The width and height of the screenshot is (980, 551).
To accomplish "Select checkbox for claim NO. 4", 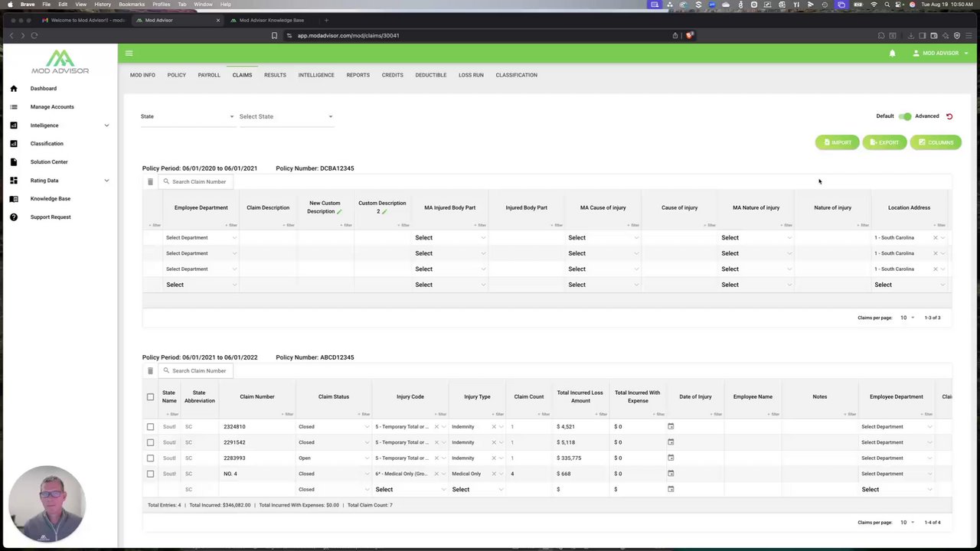I will coord(150,474).
